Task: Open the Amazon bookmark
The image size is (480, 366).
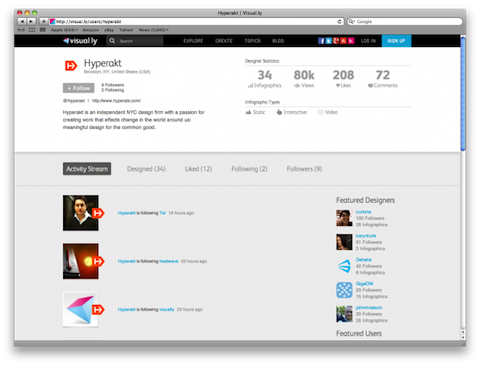Action: pos(91,30)
